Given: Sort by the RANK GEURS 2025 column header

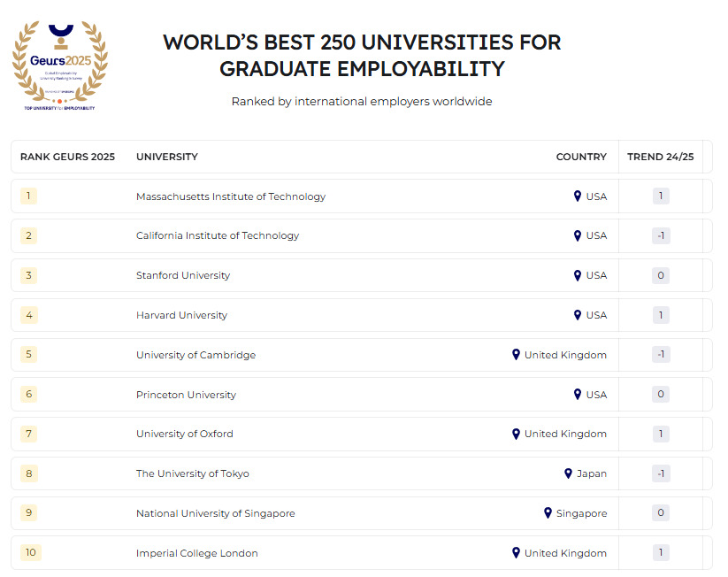Looking at the screenshot, I should (67, 157).
